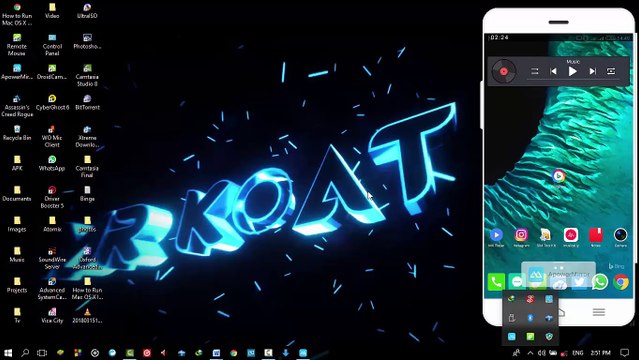Play music in phone music widget

(x=572, y=71)
